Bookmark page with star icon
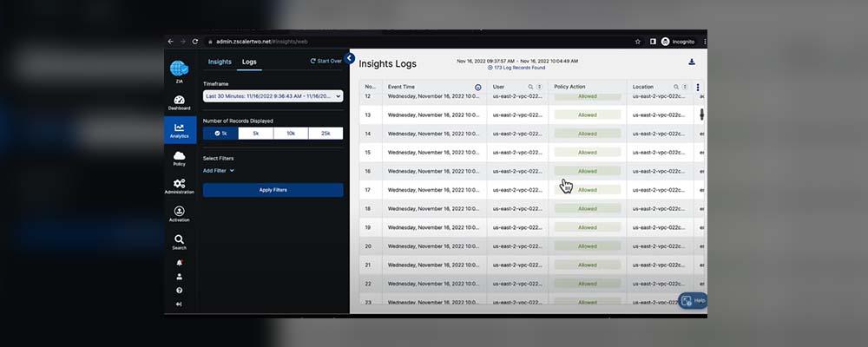The height and width of the screenshot is (347, 868). point(638,42)
